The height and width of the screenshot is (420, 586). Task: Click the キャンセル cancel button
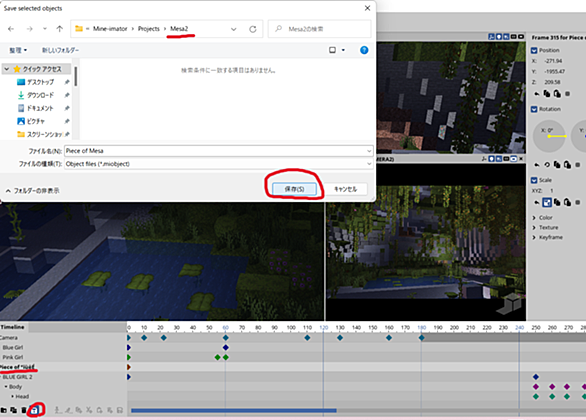(345, 189)
